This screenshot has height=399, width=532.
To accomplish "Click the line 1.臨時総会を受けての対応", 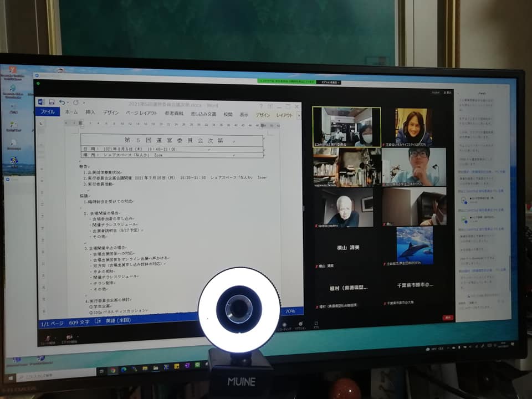I will click(108, 202).
